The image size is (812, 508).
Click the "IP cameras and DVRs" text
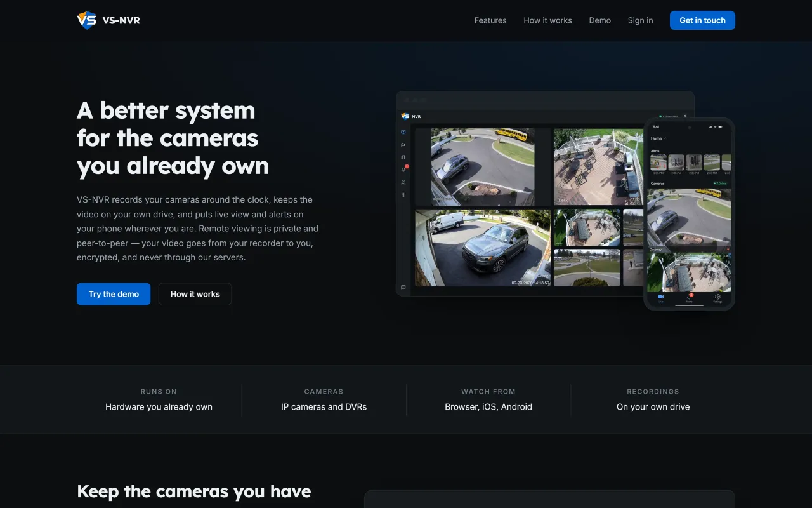pos(324,407)
